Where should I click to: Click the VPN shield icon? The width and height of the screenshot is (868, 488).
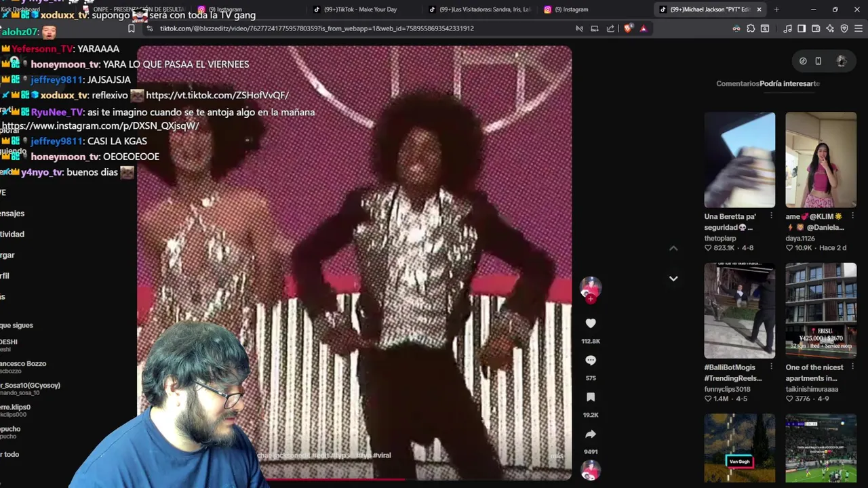(844, 28)
